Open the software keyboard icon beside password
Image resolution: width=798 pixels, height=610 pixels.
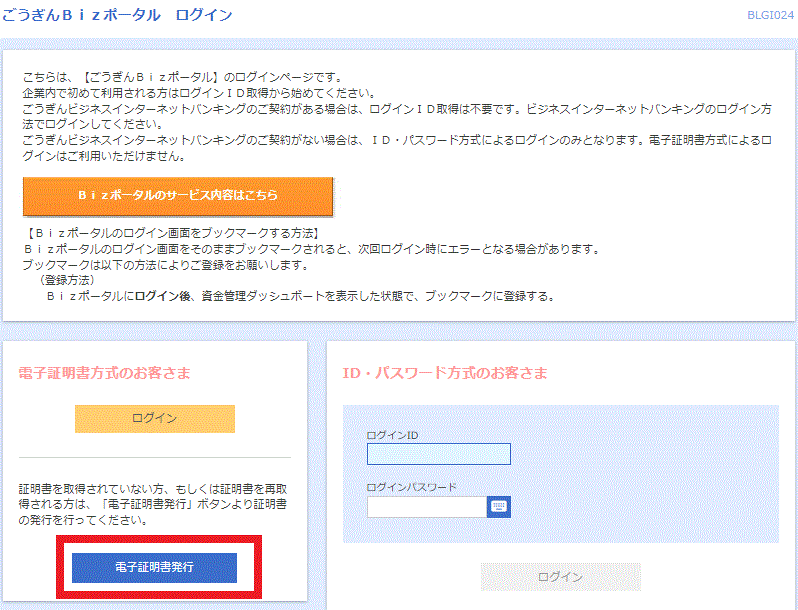tap(499, 507)
